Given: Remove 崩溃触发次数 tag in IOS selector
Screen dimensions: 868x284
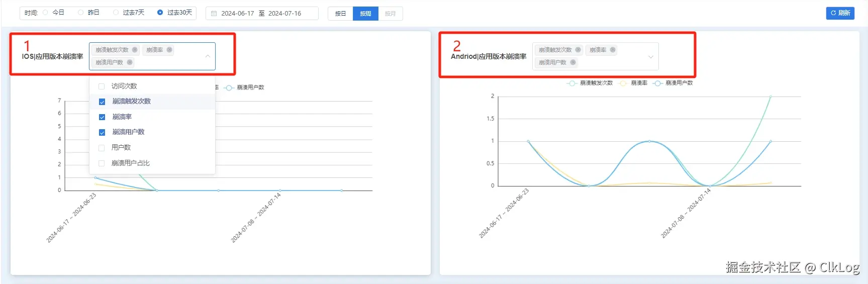Looking at the screenshot, I should tap(135, 50).
